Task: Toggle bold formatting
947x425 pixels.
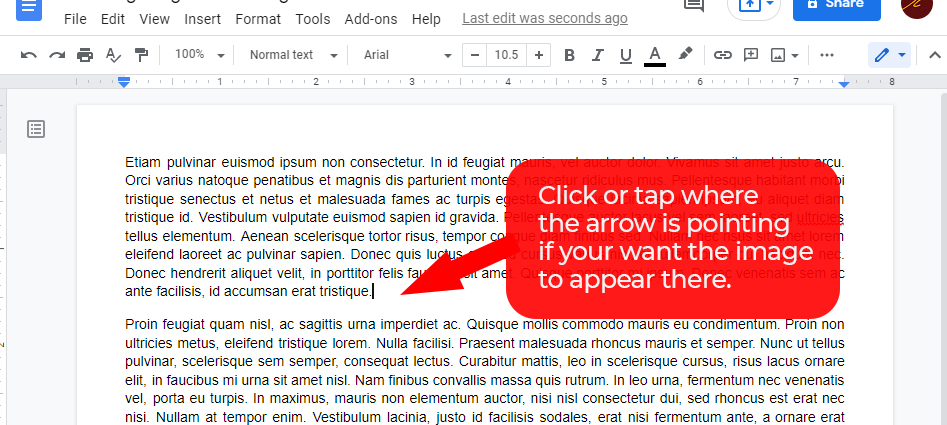Action: (569, 55)
